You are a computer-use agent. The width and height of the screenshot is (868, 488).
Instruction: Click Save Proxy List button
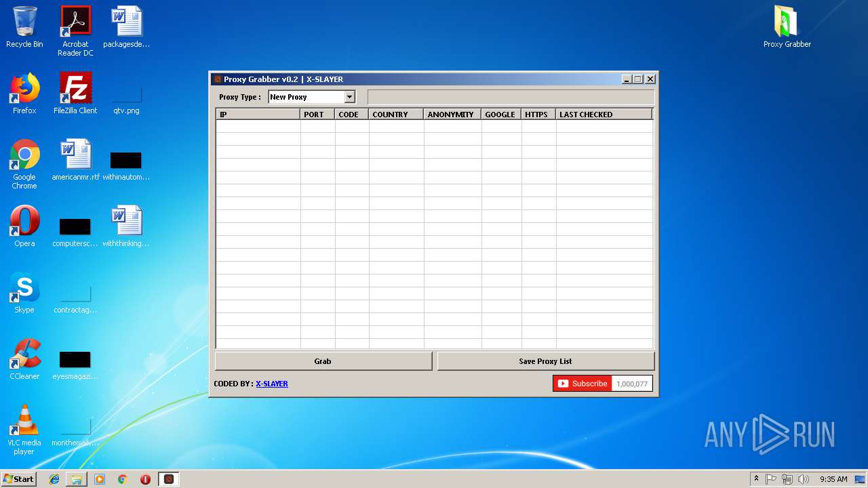545,361
